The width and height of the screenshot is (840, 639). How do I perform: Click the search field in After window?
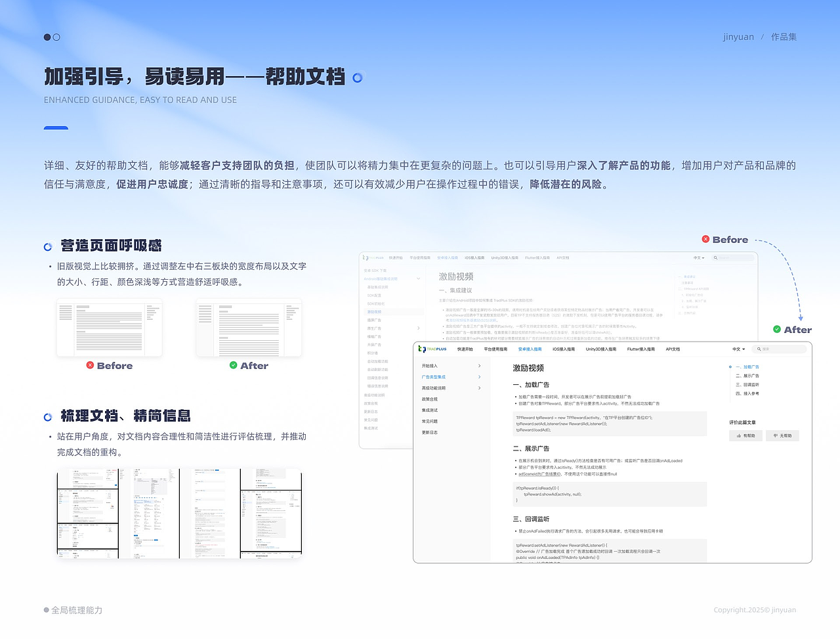tap(780, 349)
